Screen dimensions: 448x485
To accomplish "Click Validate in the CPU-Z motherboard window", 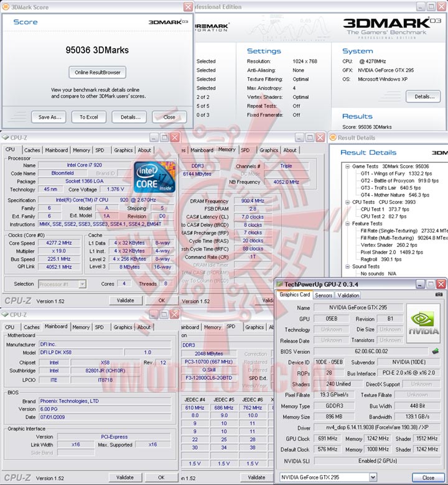I will pyautogui.click(x=125, y=478).
